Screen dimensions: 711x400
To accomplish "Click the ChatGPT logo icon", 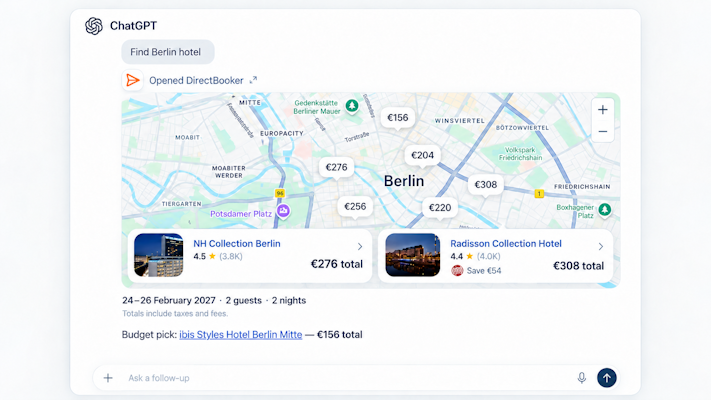I will (94, 26).
